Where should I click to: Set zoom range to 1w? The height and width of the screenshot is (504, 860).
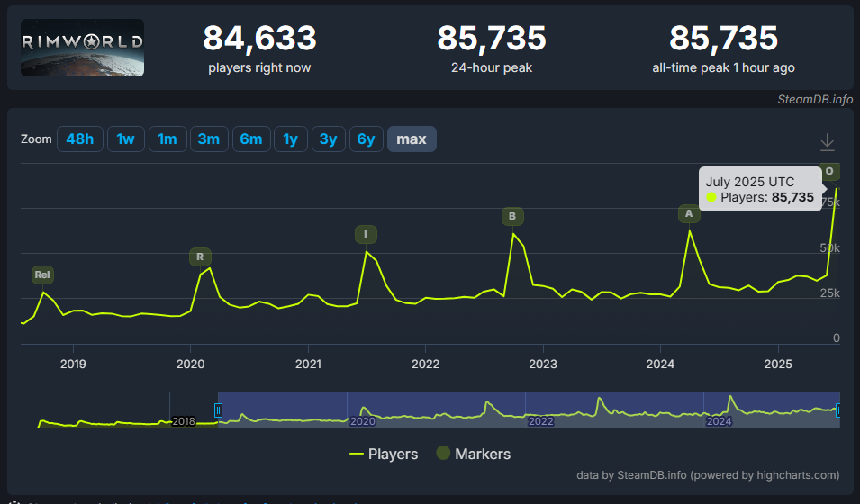point(125,139)
